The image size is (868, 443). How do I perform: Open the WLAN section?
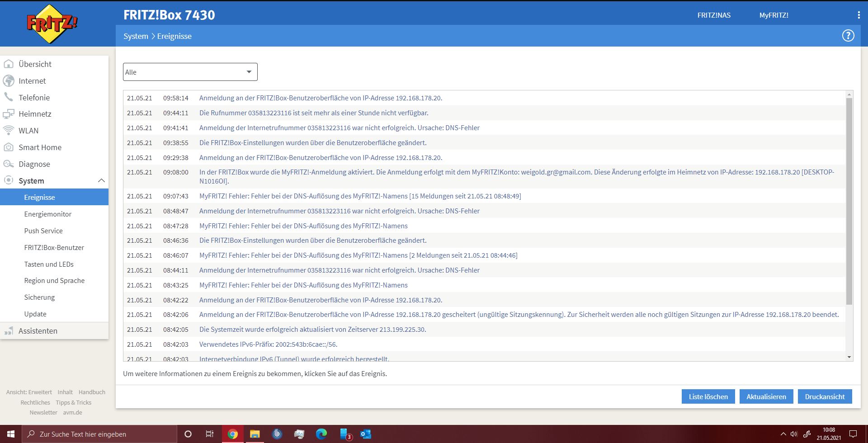click(54, 131)
